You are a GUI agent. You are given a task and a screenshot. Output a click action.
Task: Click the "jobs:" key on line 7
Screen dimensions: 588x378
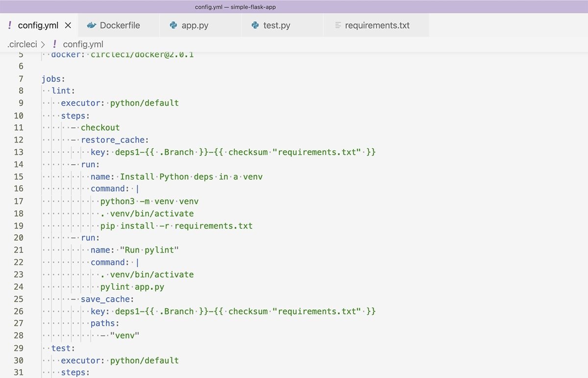53,78
